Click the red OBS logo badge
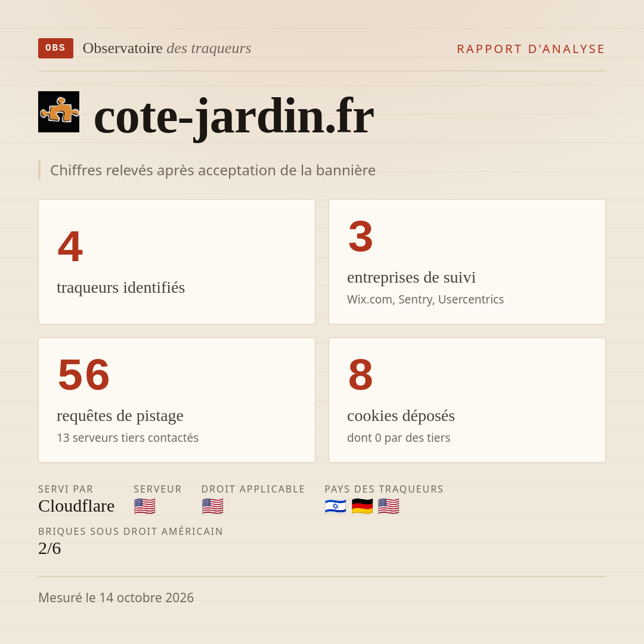The height and width of the screenshot is (644, 644). pos(56,48)
